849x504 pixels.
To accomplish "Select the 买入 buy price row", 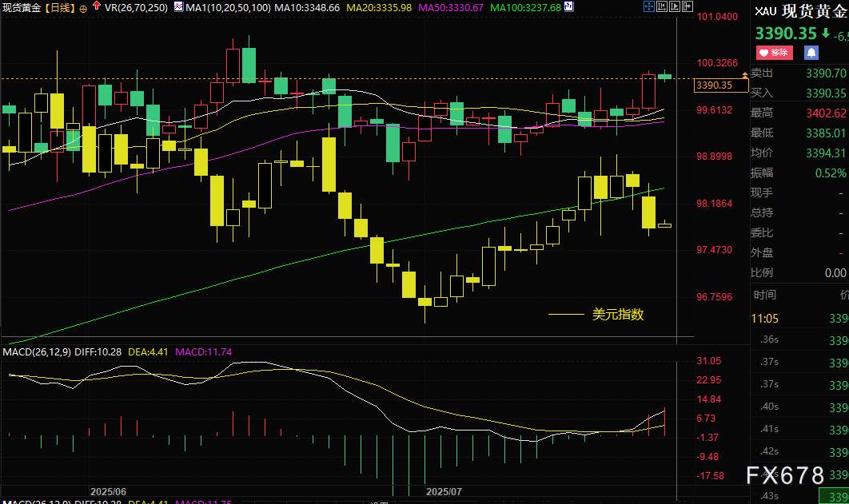I will [x=799, y=93].
